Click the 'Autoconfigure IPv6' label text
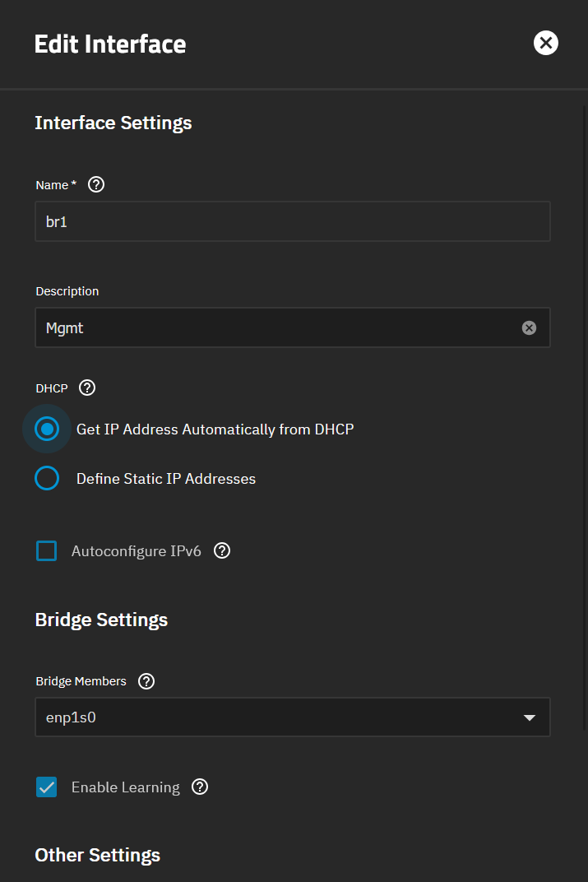588x882 pixels. click(x=137, y=551)
